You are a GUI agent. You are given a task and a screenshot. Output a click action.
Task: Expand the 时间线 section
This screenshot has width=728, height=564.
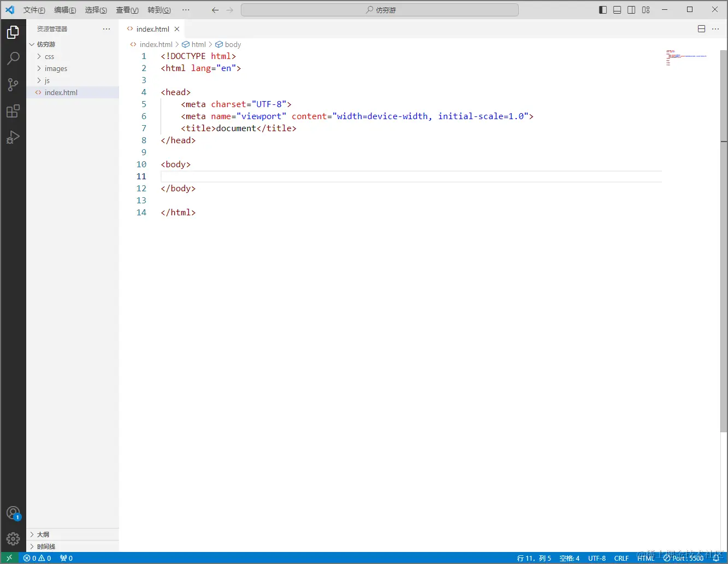coord(73,547)
